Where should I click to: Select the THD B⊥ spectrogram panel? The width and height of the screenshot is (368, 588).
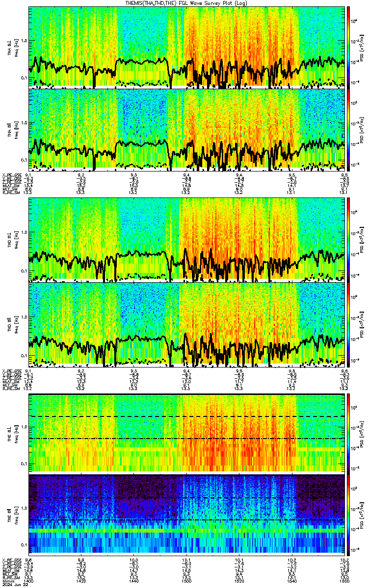click(186, 240)
